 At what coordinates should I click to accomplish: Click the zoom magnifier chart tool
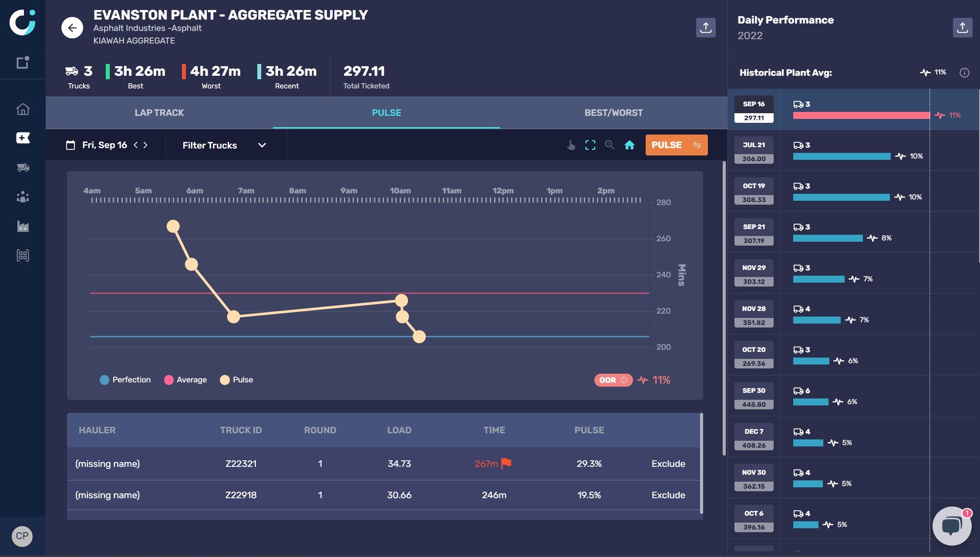(610, 145)
